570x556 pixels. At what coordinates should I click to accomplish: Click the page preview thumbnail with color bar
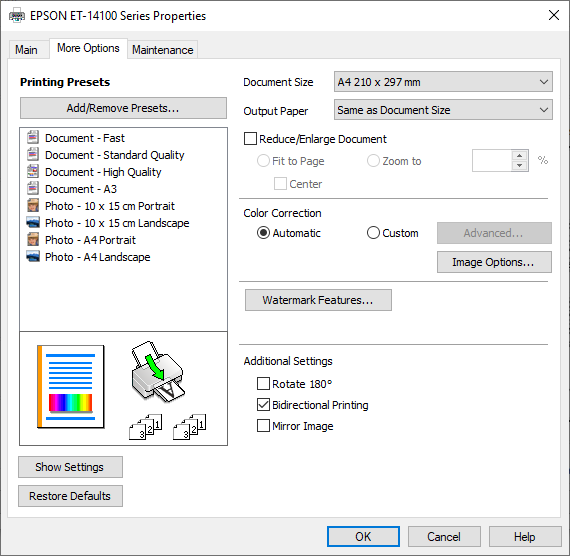click(71, 387)
